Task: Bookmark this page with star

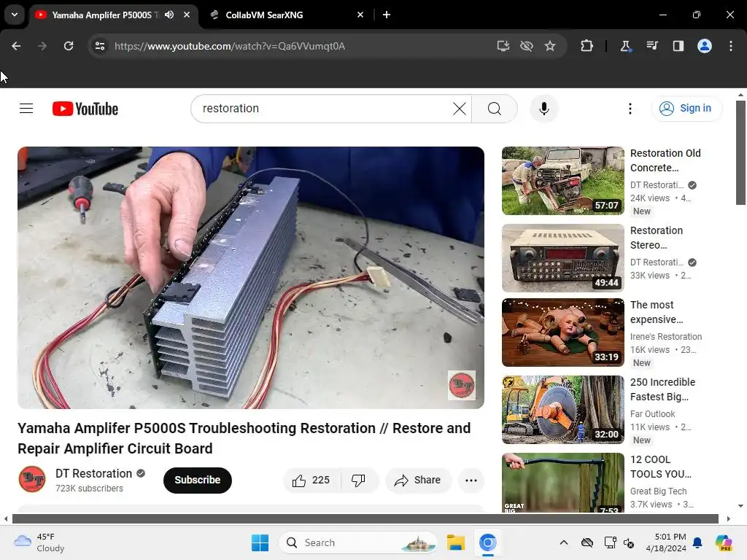Action: 550,46
